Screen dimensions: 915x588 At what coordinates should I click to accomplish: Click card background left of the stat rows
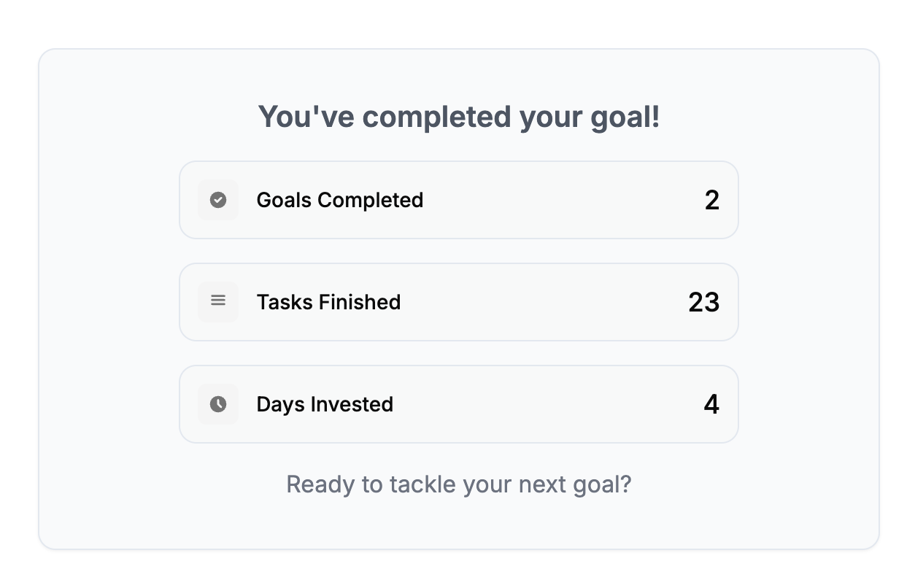pyautogui.click(x=109, y=302)
